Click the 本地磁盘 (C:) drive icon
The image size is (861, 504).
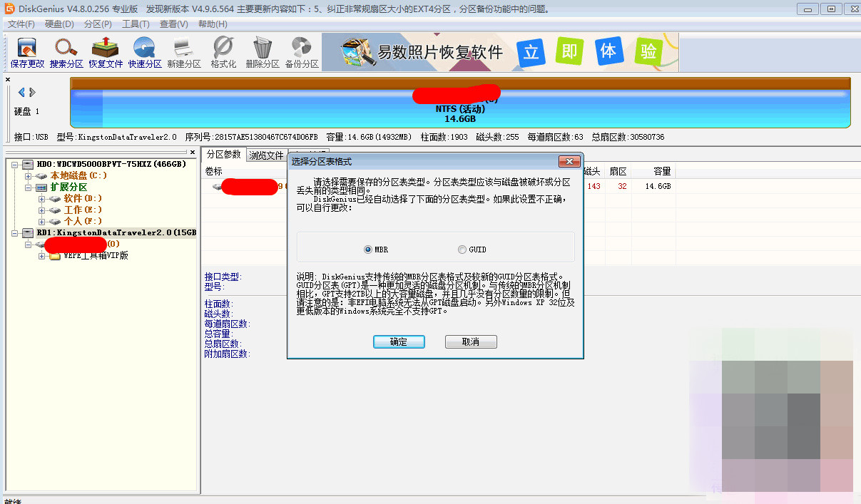click(x=42, y=175)
